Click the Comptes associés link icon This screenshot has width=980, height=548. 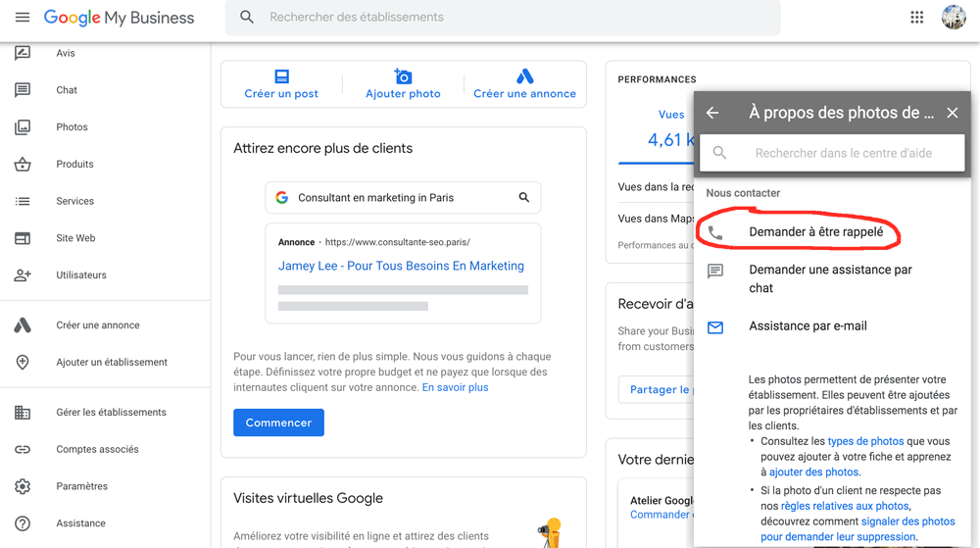[x=23, y=449]
